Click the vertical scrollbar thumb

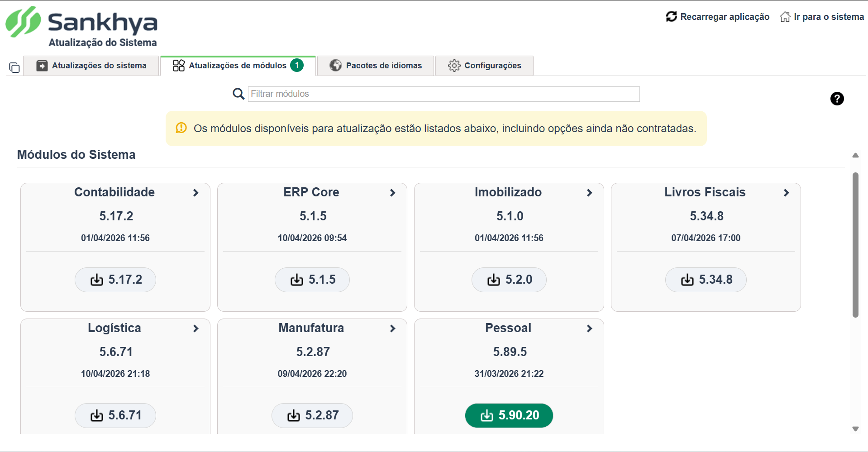point(855,245)
